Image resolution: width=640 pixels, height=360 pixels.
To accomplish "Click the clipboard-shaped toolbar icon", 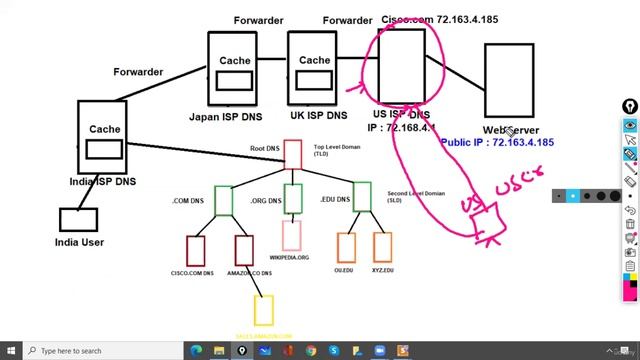I will tap(630, 266).
